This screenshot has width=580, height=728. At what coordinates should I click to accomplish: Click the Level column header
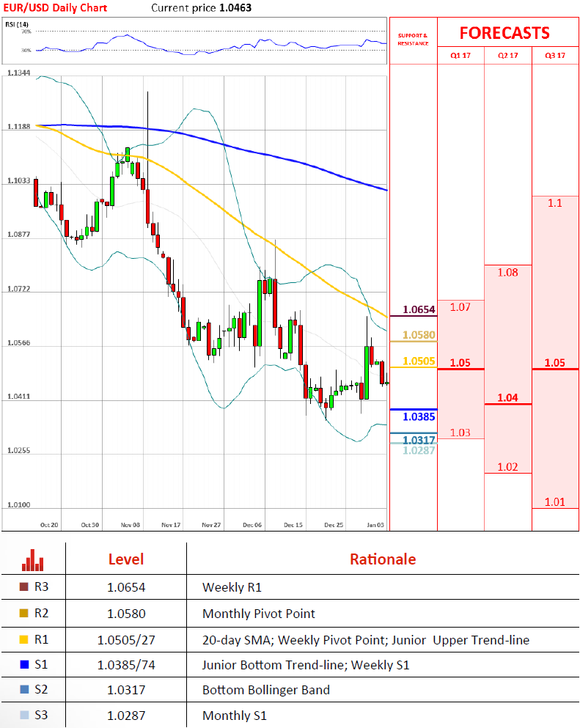(126, 559)
